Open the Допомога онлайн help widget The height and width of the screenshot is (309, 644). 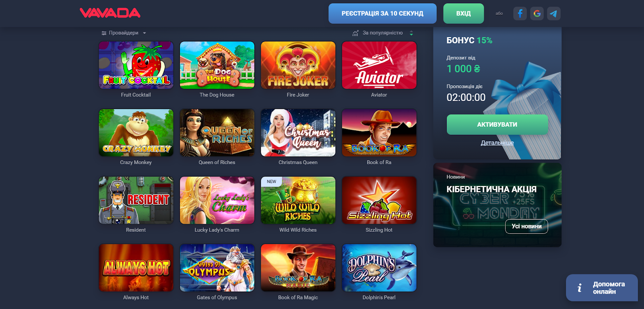[x=602, y=288]
